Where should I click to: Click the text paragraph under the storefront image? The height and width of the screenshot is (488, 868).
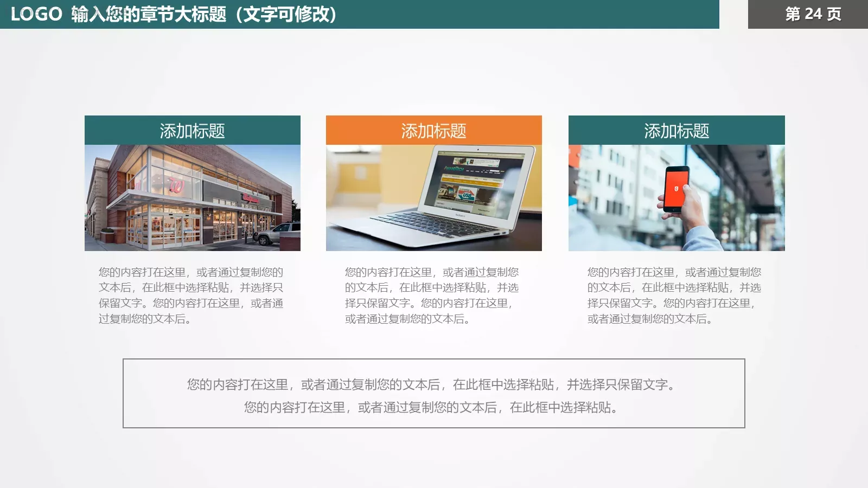coord(191,296)
